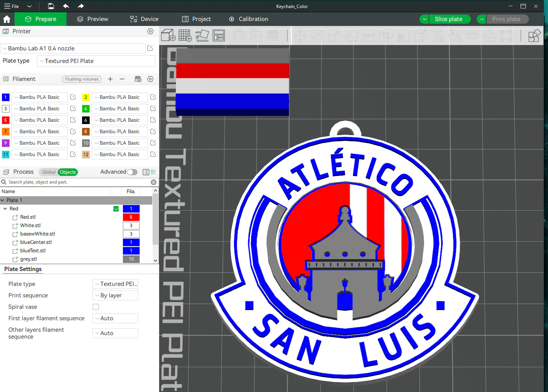Change the blue color of filament 1
Viewport: 548px width, 392px height.
[x=6, y=97]
